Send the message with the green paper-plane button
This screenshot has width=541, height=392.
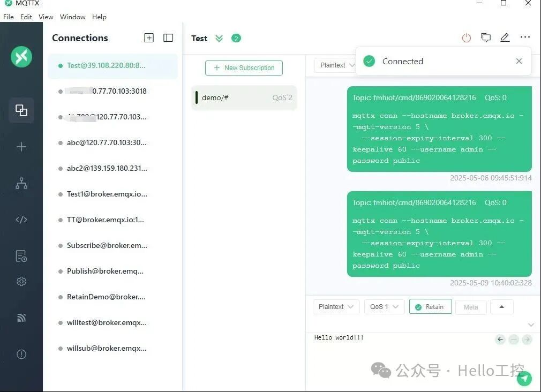tap(524, 379)
